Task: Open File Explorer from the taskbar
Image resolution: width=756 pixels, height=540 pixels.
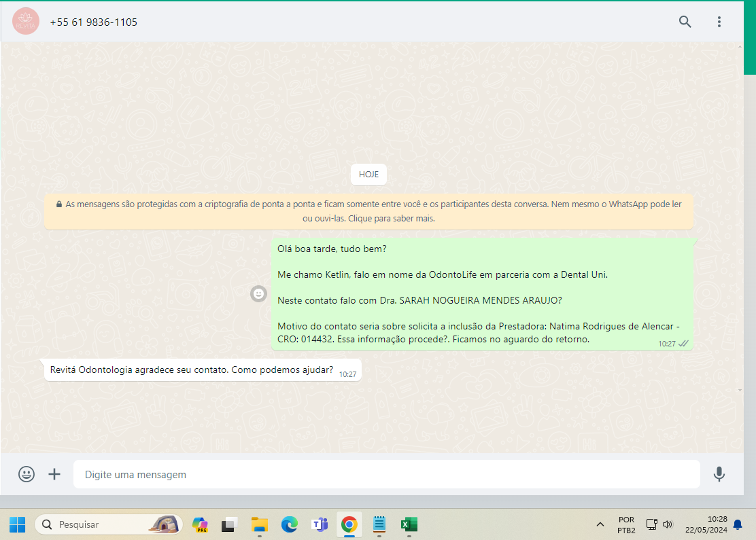Action: coord(260,524)
